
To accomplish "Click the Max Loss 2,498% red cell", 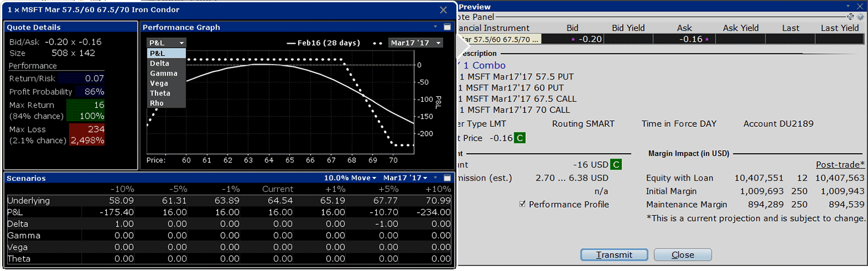I will coord(86,140).
